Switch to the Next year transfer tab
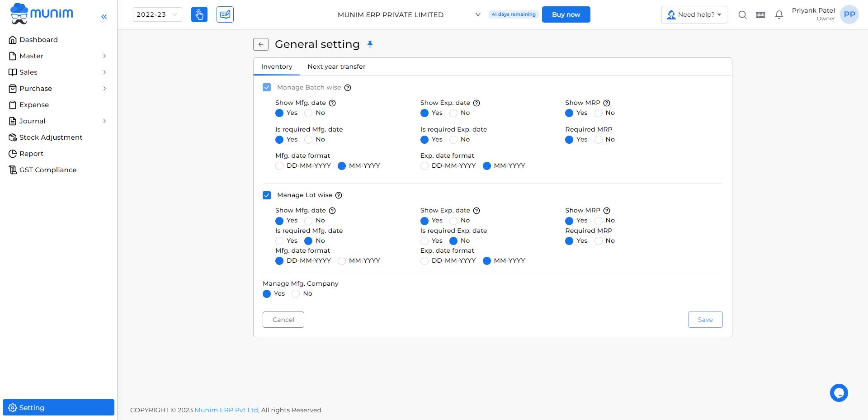Viewport: 868px width, 420px height. click(336, 66)
